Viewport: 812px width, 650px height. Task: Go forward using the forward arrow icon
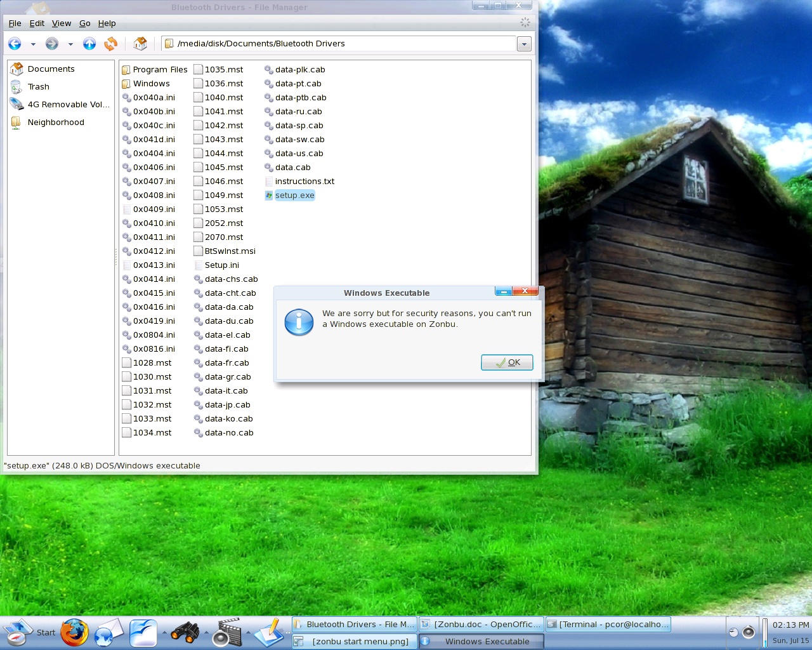point(52,44)
